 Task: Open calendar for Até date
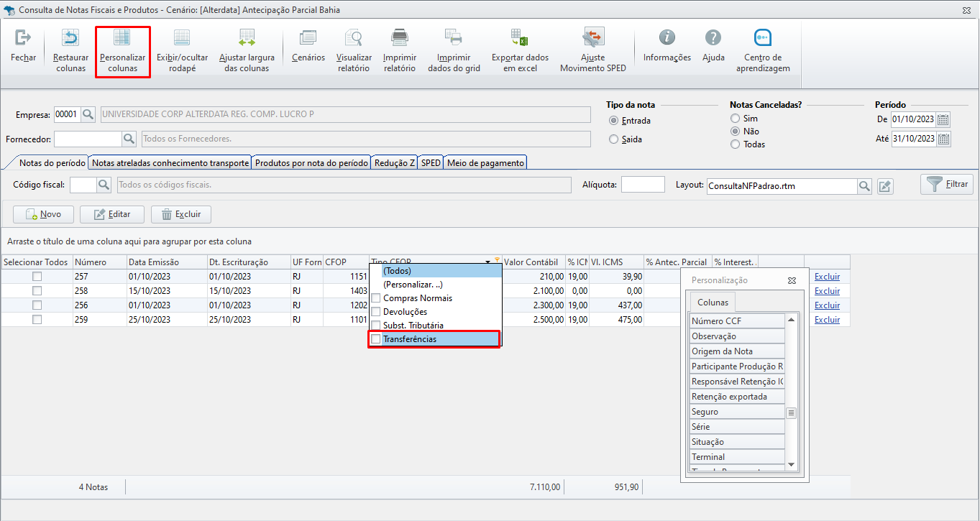point(944,139)
